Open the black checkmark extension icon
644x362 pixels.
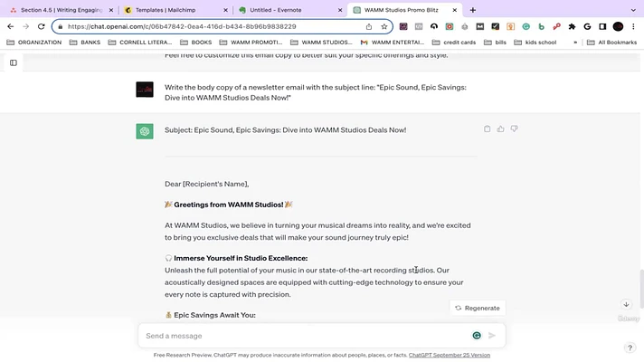(x=496, y=27)
